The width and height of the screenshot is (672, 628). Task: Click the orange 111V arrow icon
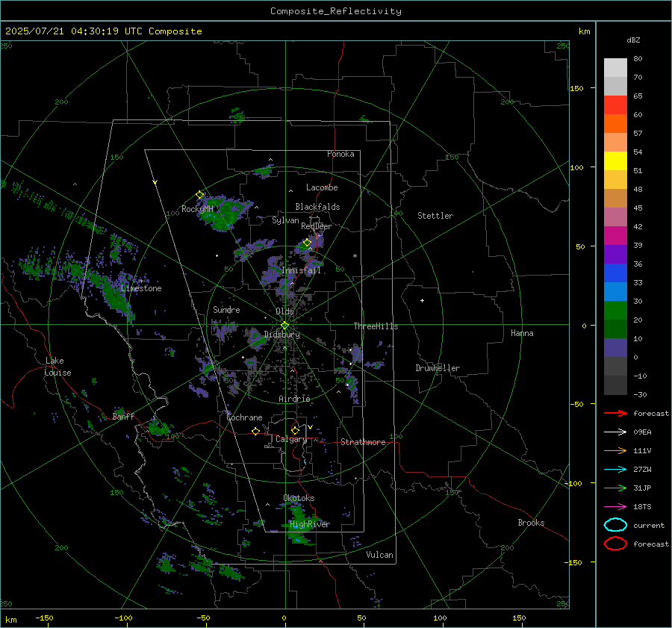[615, 450]
